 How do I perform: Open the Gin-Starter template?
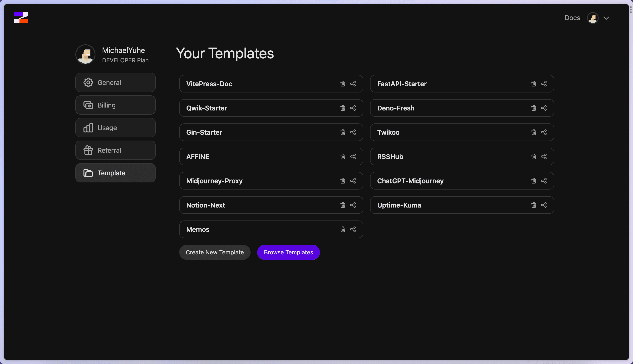coord(271,132)
